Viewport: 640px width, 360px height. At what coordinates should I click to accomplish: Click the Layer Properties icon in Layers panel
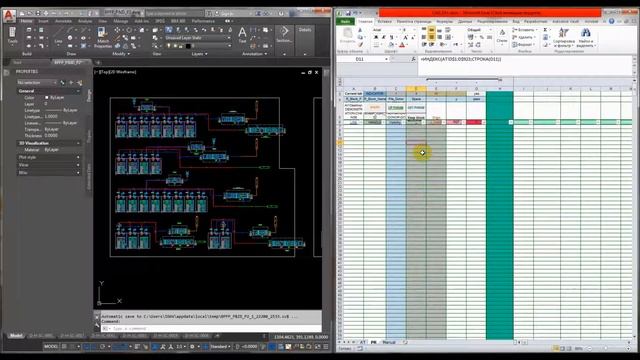[x=168, y=30]
